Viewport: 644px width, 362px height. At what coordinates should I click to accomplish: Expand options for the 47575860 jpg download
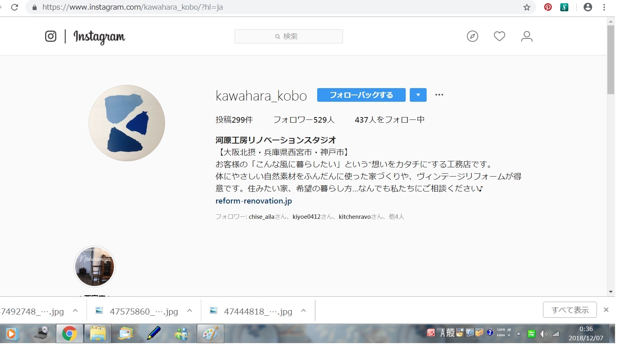[190, 311]
